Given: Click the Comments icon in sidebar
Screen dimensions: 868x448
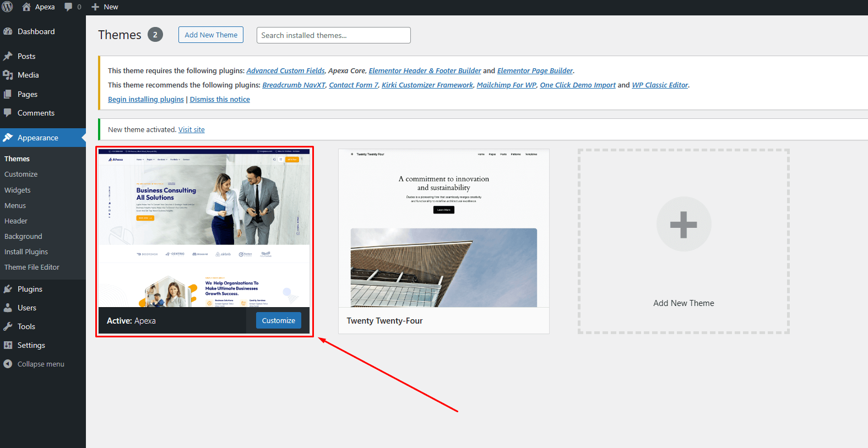Looking at the screenshot, I should coord(8,113).
